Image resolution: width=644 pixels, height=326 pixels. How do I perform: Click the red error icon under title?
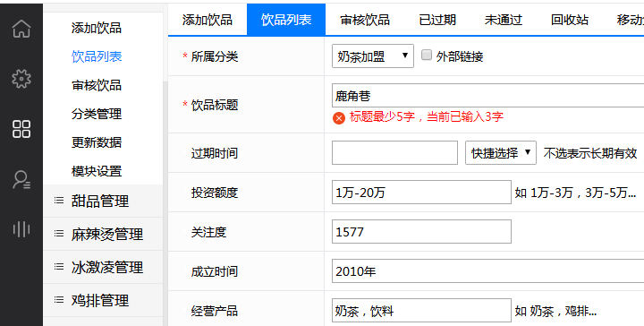pyautogui.click(x=339, y=118)
